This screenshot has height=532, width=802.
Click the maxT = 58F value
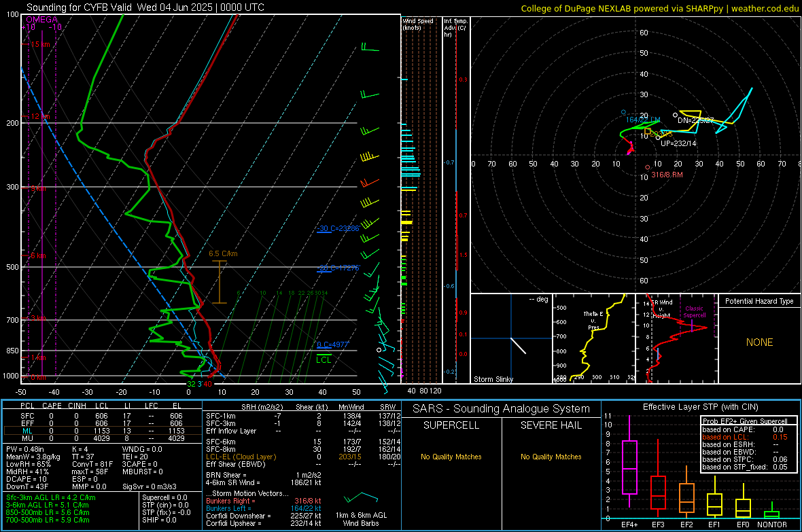coord(90,472)
